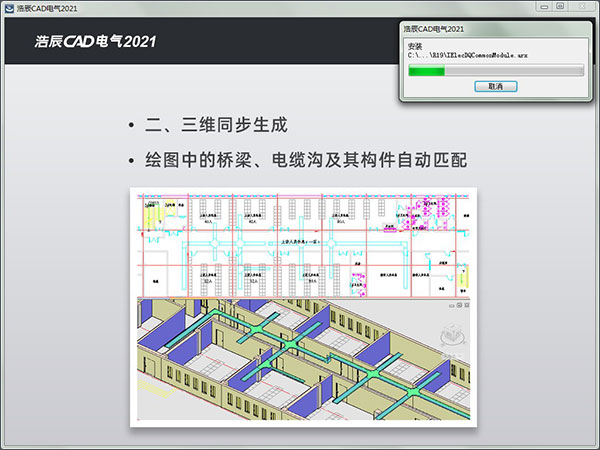Click the 安装 label in dialog
Image resolution: width=600 pixels, height=450 pixels.
coord(415,46)
